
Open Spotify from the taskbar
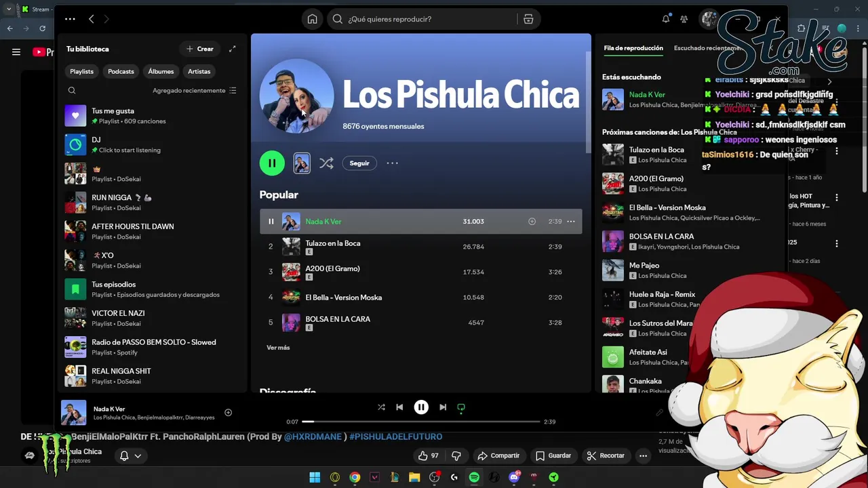coord(474,477)
